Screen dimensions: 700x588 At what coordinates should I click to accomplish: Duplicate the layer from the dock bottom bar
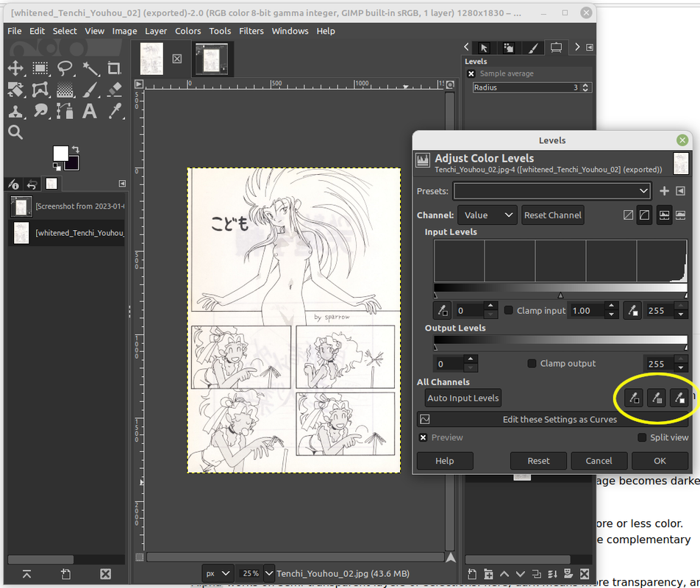537,574
